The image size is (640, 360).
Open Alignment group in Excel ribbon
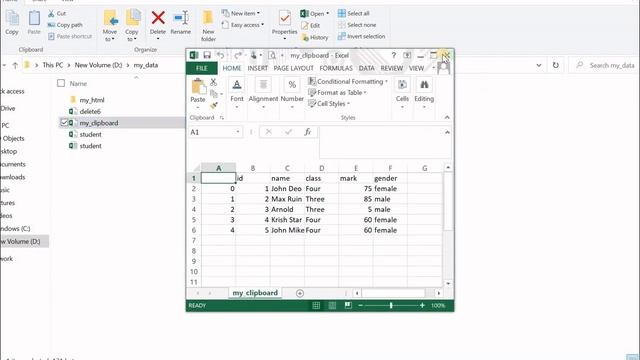[263, 93]
